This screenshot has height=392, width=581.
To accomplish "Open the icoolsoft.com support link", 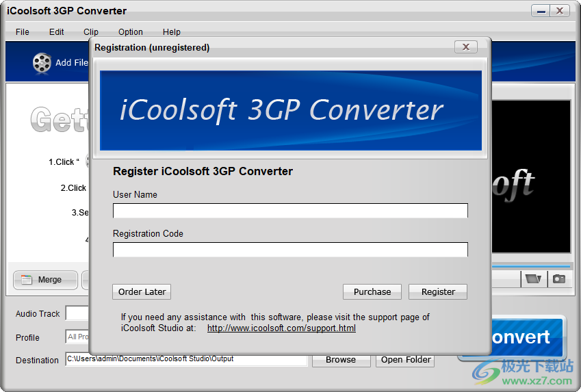I will click(x=281, y=328).
